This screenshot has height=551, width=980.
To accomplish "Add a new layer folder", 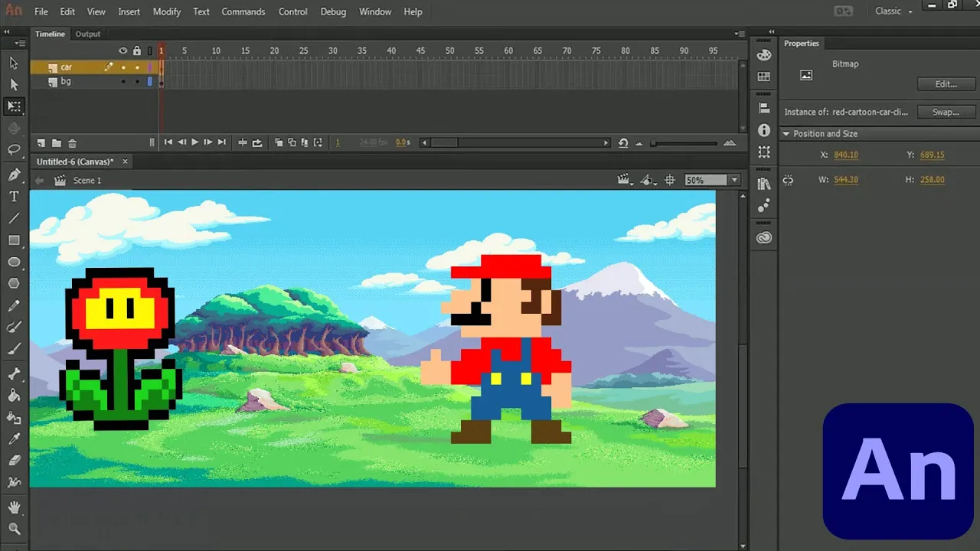I will [x=57, y=143].
